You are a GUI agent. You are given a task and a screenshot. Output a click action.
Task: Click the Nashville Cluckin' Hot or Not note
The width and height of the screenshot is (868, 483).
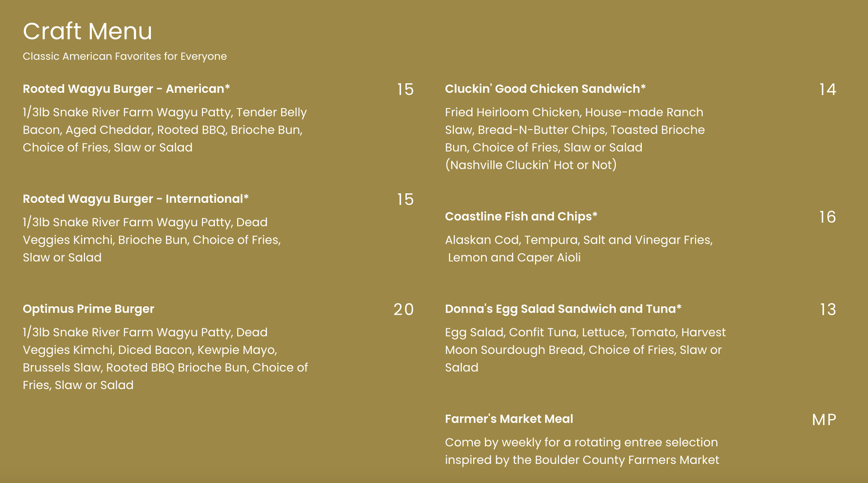[530, 165]
